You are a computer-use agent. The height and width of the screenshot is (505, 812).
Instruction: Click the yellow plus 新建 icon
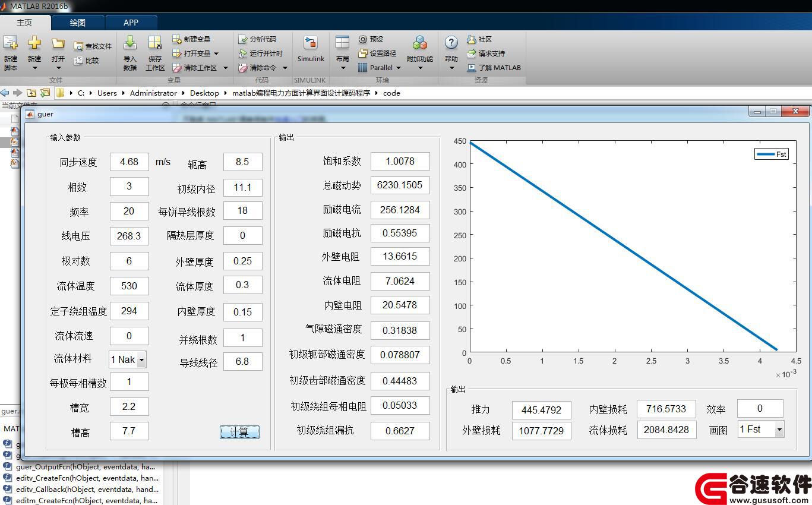click(34, 43)
